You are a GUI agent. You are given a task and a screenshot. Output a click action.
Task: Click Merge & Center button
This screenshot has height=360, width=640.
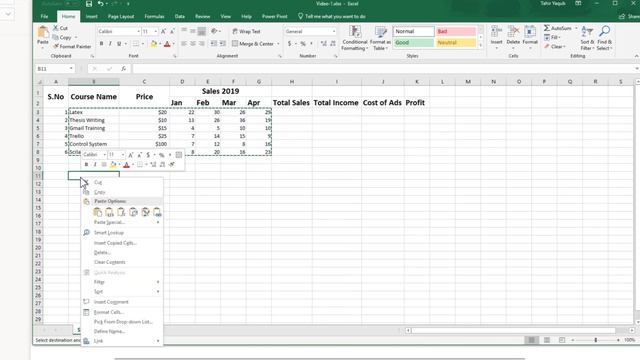[253, 43]
